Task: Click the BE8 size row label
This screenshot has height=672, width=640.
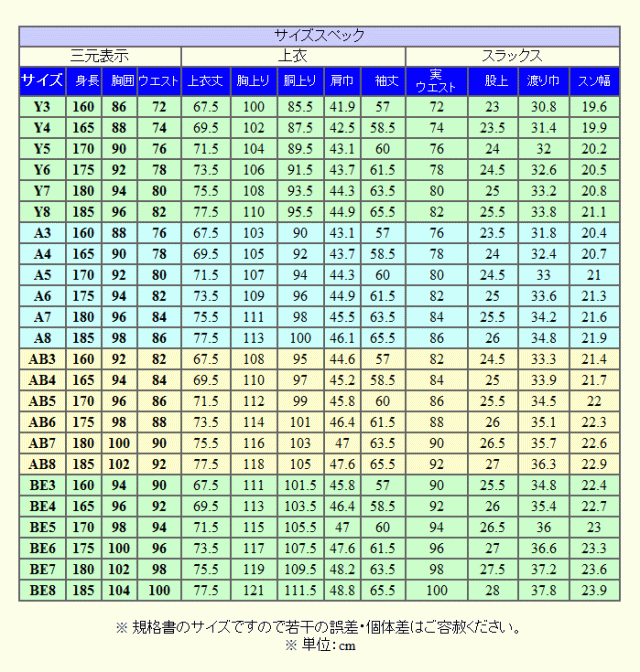Action: click(42, 590)
